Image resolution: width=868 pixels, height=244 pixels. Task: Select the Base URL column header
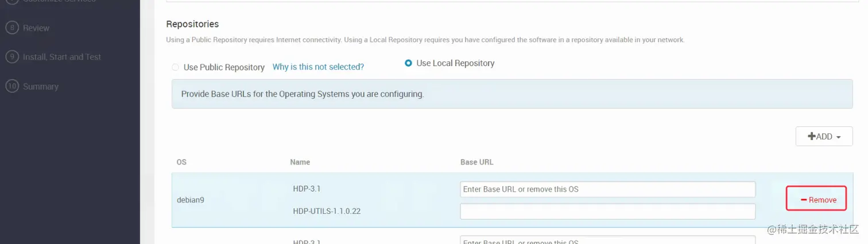476,162
